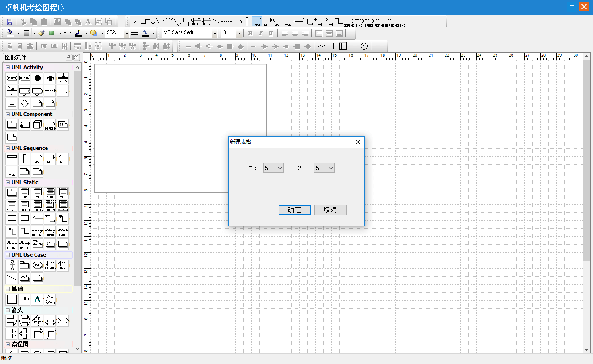Image resolution: width=593 pixels, height=364 pixels.
Task: Choose the decision diamond shape
Action: coord(25,103)
